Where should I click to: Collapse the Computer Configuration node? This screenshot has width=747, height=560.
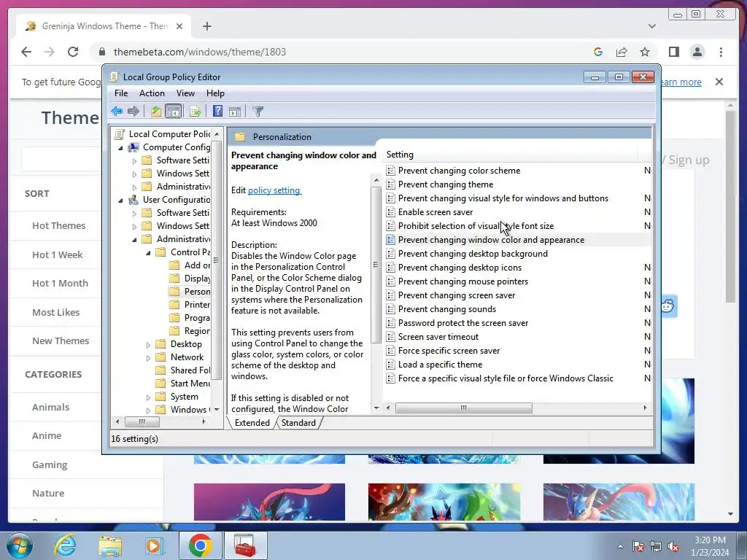point(120,148)
